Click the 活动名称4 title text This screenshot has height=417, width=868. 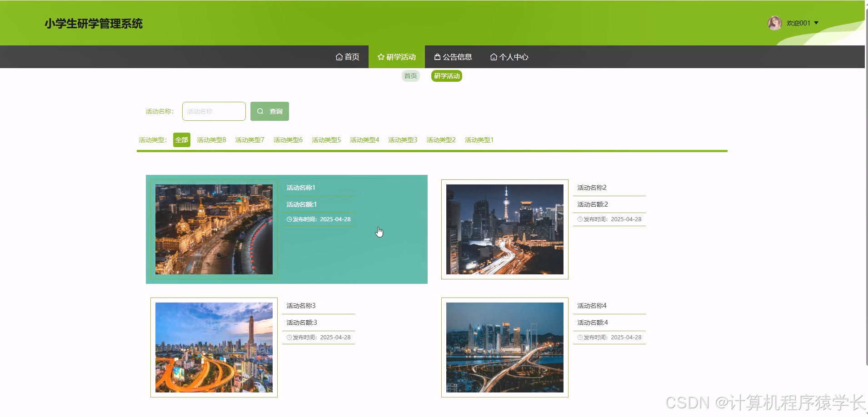click(x=592, y=306)
